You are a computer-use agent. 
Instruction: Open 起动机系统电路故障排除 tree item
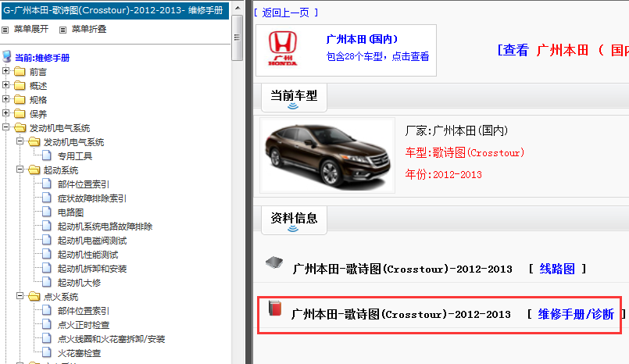pos(105,227)
